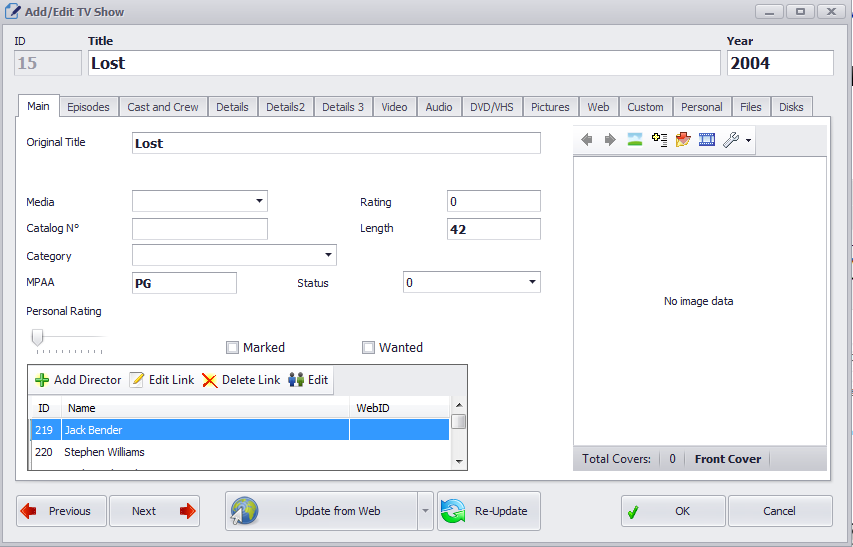
Task: Click the filmstrip icon in cover toolbar
Action: point(707,140)
